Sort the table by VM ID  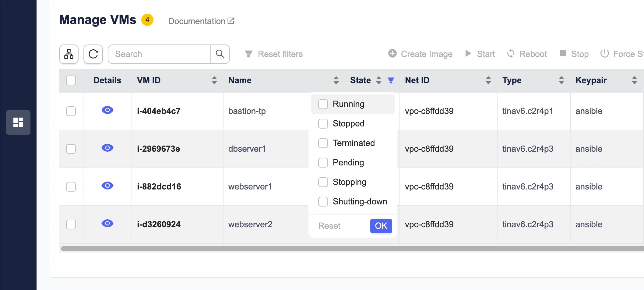click(x=214, y=80)
